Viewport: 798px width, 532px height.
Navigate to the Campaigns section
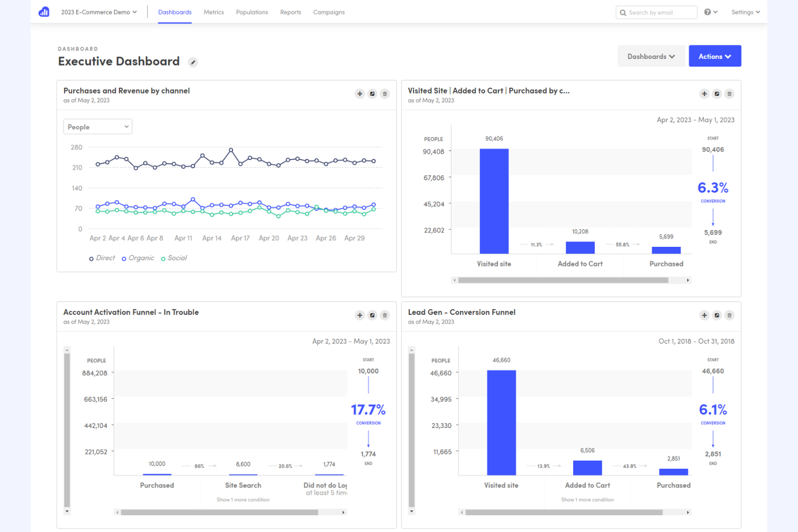click(329, 12)
